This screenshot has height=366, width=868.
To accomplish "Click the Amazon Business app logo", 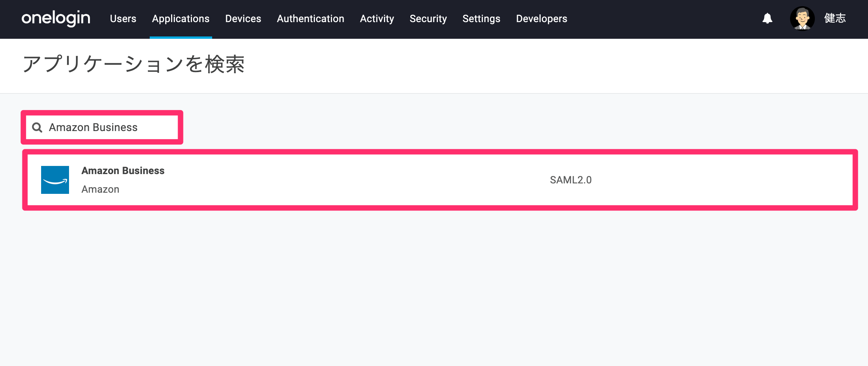I will click(55, 180).
